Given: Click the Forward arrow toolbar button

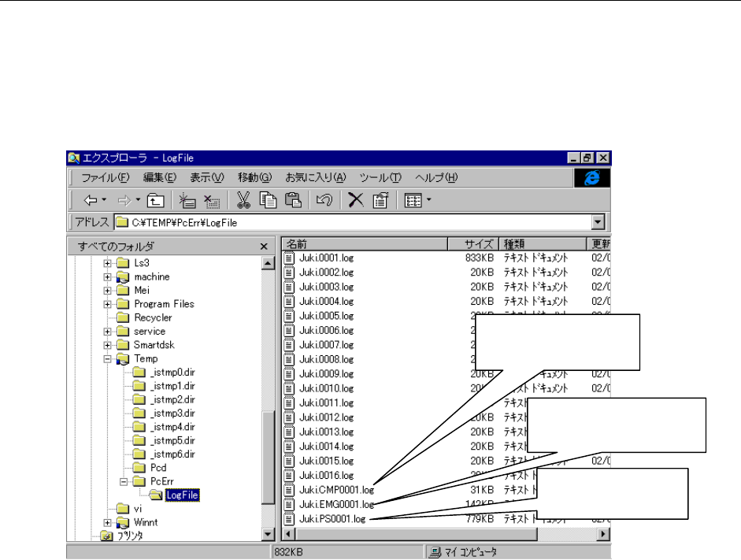Looking at the screenshot, I should coord(124,200).
